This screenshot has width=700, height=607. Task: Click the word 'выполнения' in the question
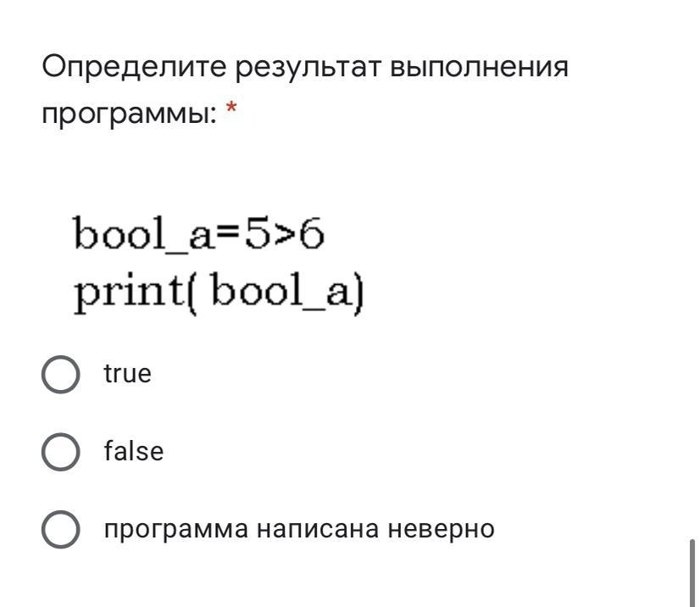pyautogui.click(x=479, y=67)
